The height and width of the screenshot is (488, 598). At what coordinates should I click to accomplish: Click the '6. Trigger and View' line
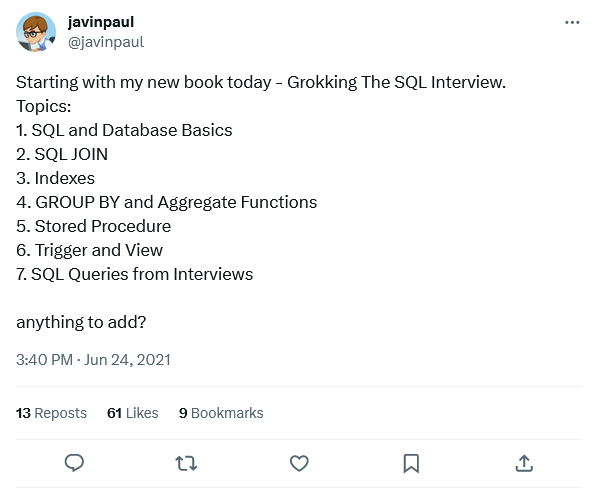89,250
